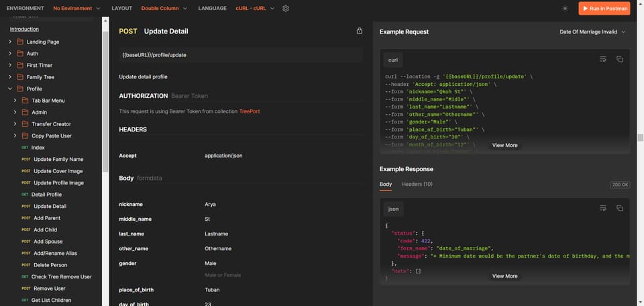Click the page scrollbar thumb at right edge

(x=640, y=138)
